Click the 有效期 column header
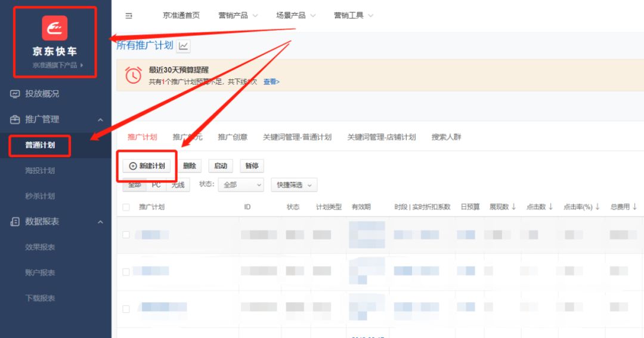This screenshot has width=644, height=338. click(x=361, y=207)
